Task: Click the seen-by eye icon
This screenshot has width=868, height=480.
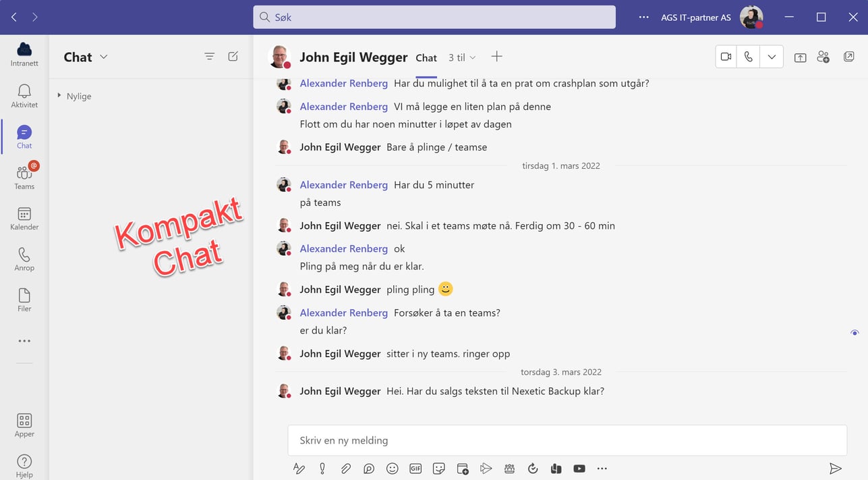Action: (x=855, y=333)
